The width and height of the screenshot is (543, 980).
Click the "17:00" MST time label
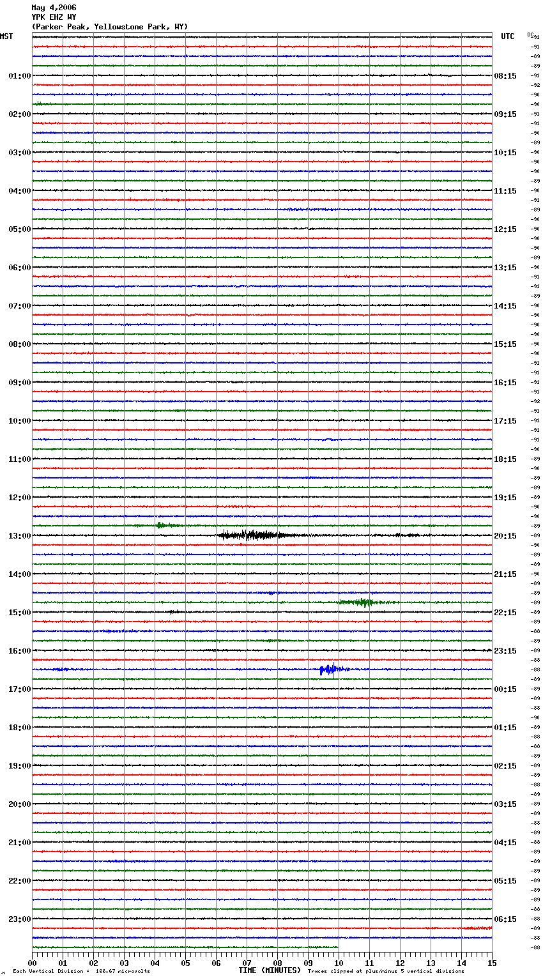coord(20,689)
